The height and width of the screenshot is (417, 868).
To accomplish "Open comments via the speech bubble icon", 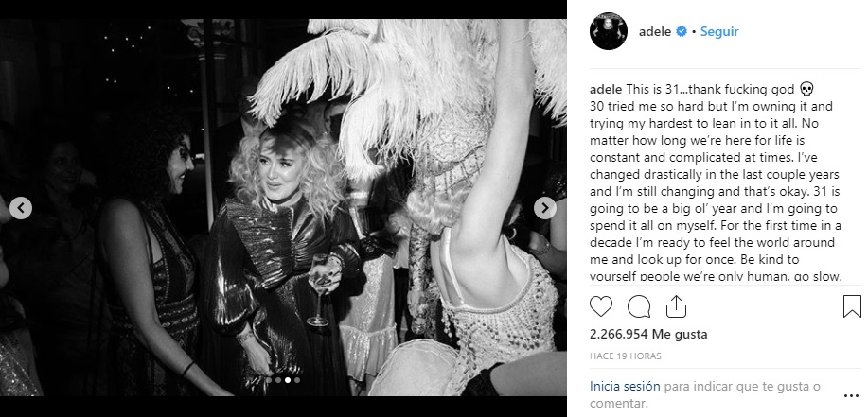I will (x=638, y=306).
